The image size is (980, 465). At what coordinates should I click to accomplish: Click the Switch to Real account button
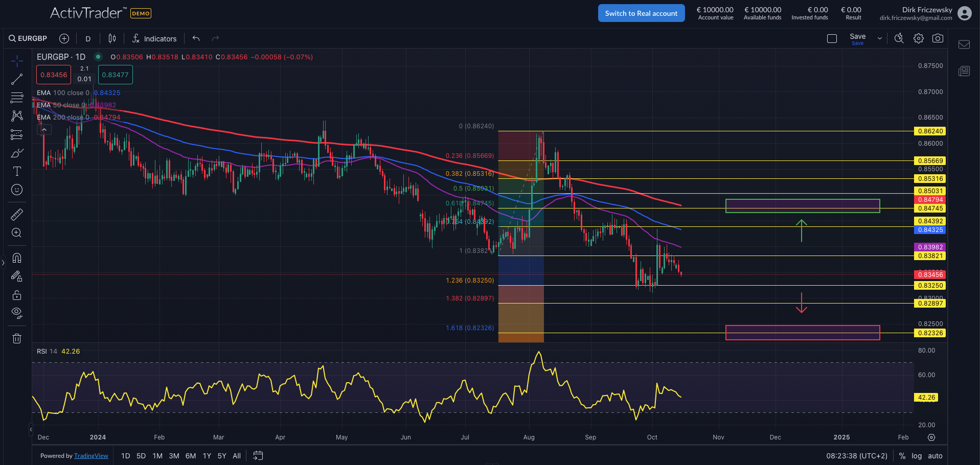click(641, 13)
